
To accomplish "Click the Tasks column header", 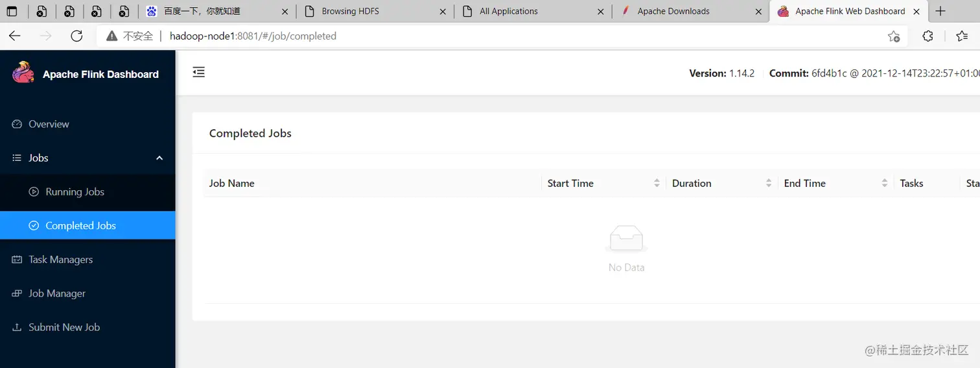I will click(911, 183).
